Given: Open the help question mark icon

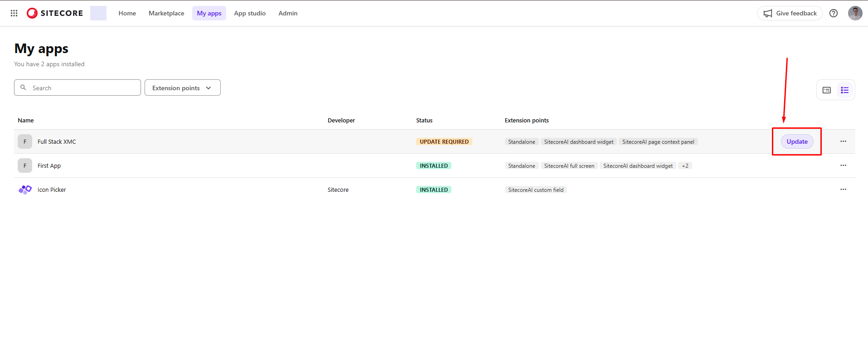Looking at the screenshot, I should point(833,13).
